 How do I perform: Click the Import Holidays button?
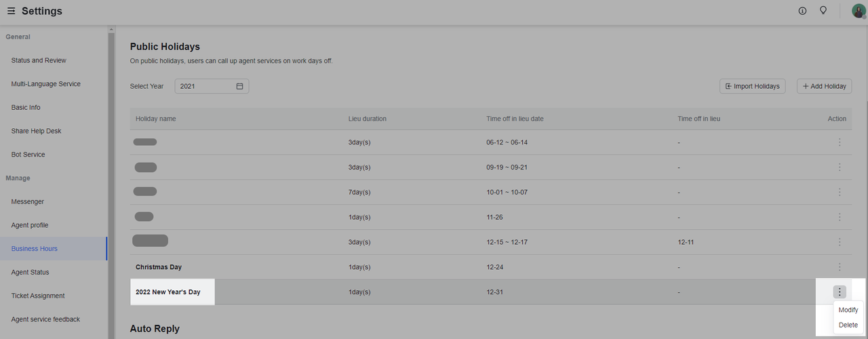(x=752, y=86)
